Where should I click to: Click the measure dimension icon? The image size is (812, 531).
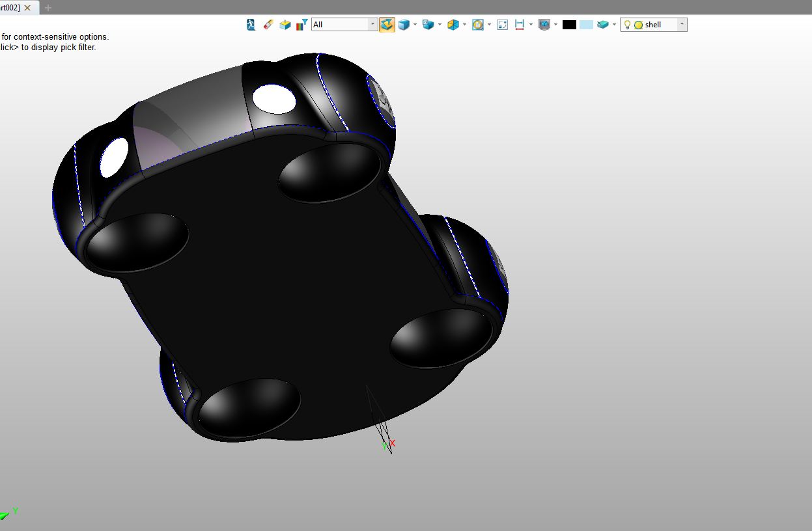tap(520, 25)
